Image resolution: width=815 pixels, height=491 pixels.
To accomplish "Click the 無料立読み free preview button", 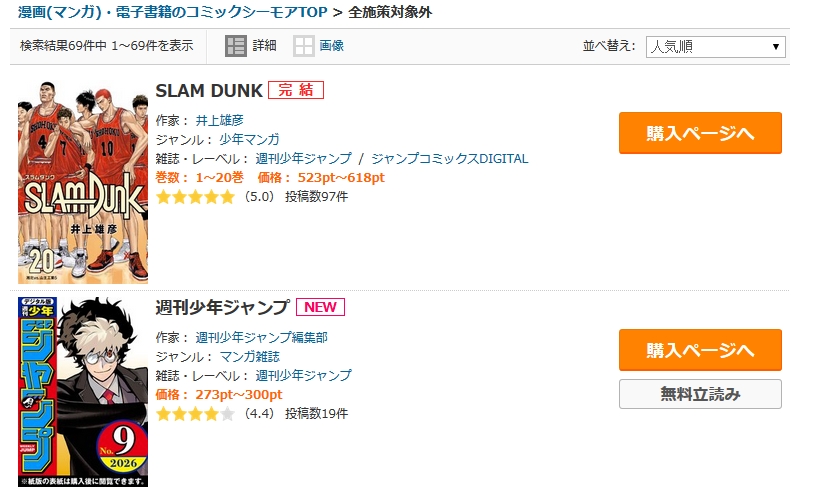I will 700,394.
